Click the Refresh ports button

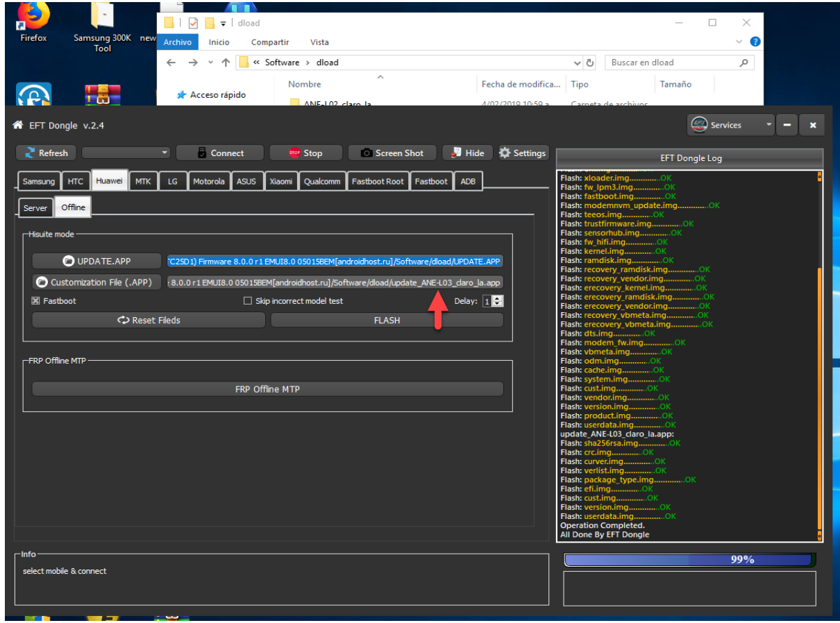point(47,153)
